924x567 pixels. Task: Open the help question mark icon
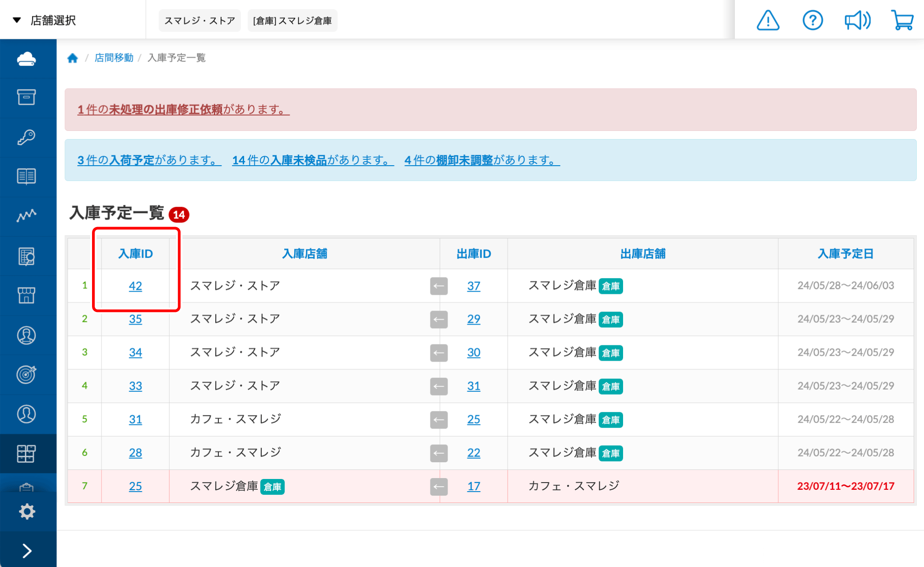click(x=813, y=20)
